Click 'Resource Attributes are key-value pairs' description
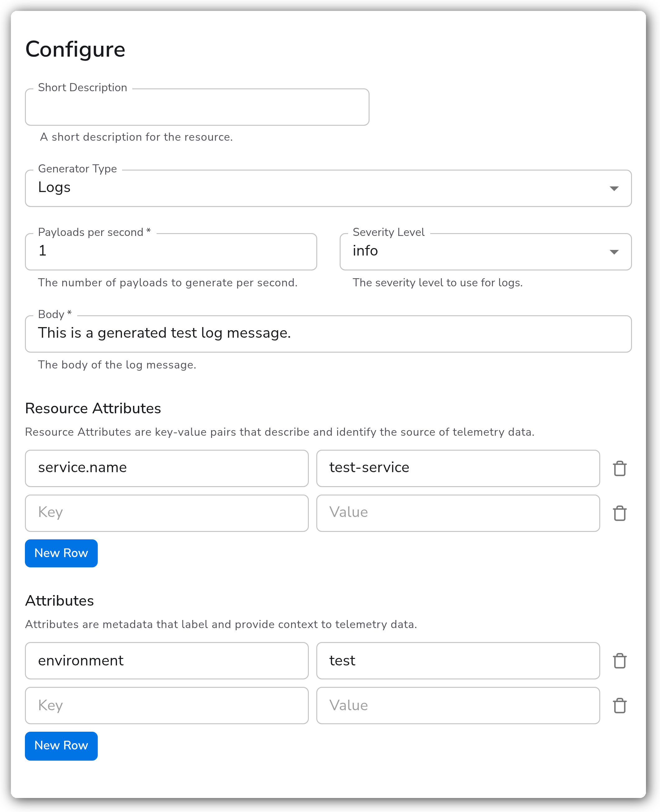The image size is (660, 812). pos(280,432)
